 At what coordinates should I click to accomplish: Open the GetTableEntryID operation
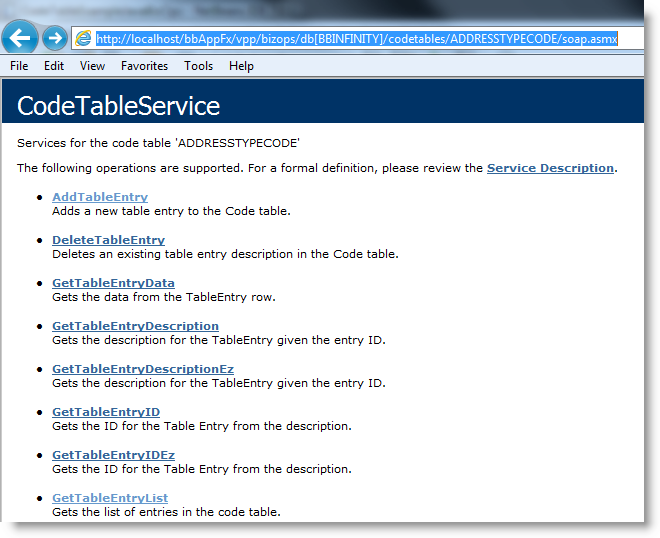pos(106,412)
